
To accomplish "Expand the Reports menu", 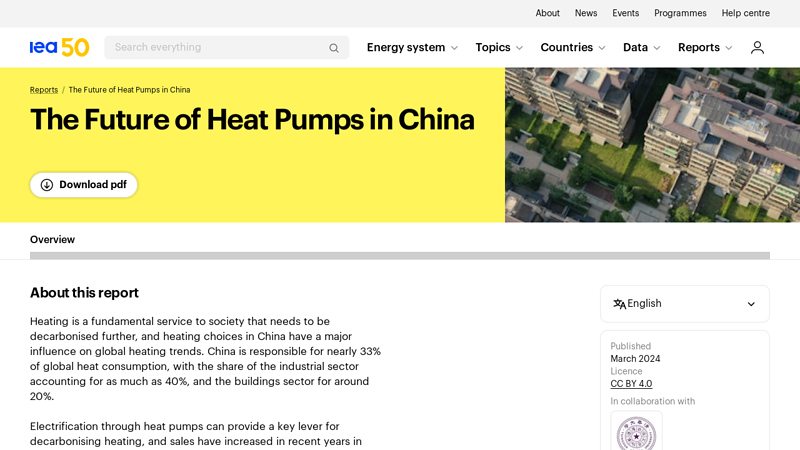I will pos(705,47).
